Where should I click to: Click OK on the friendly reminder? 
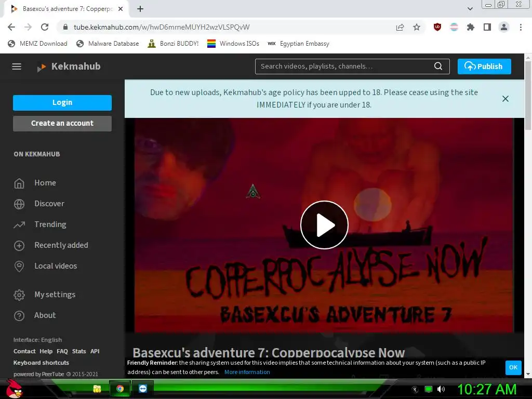513,367
